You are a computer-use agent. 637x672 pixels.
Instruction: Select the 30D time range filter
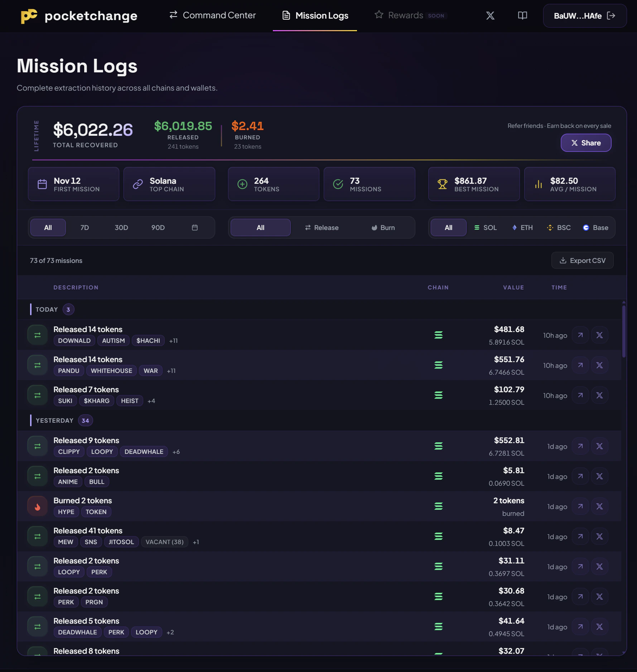121,227
